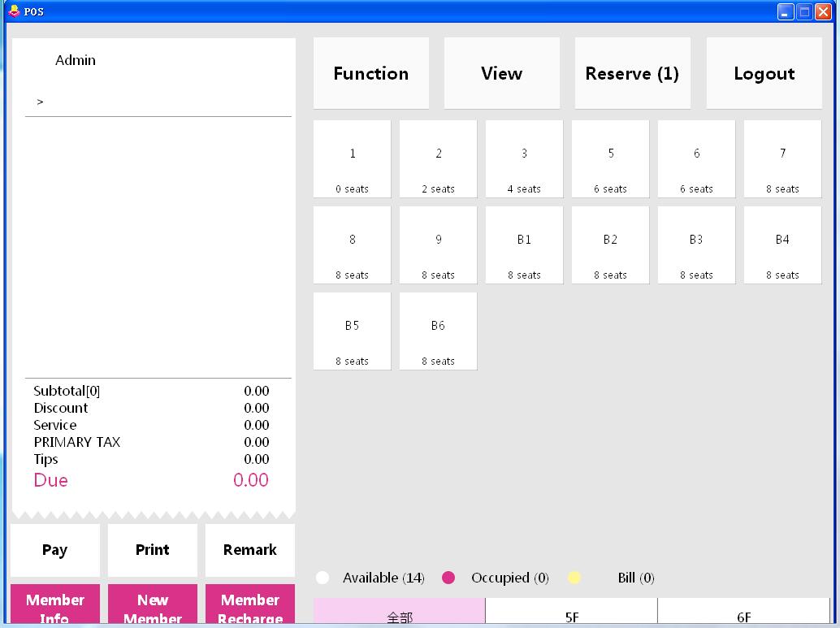Pick table 5 tile
Screen dimensions: 840x628
(610, 159)
